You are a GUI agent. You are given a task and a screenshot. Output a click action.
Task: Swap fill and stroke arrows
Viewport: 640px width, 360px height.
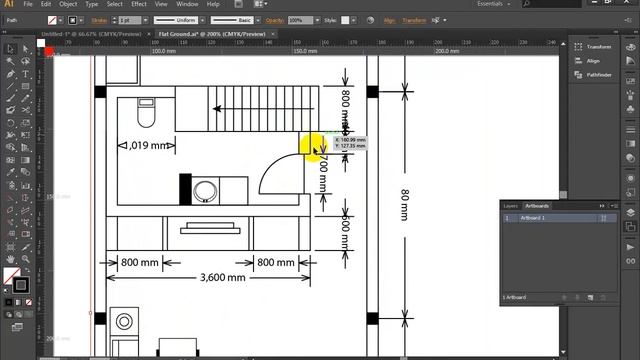point(27,270)
